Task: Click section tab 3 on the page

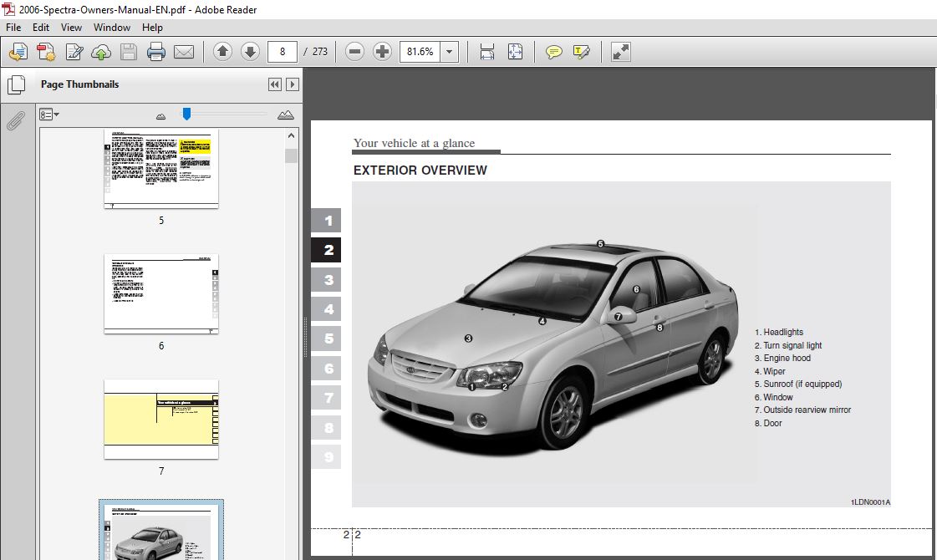Action: pyautogui.click(x=326, y=280)
